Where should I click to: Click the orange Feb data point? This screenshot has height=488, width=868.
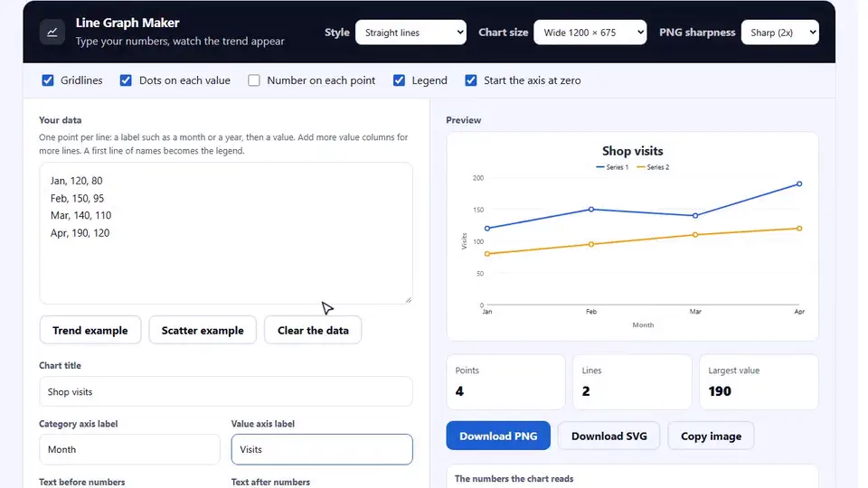coord(591,244)
